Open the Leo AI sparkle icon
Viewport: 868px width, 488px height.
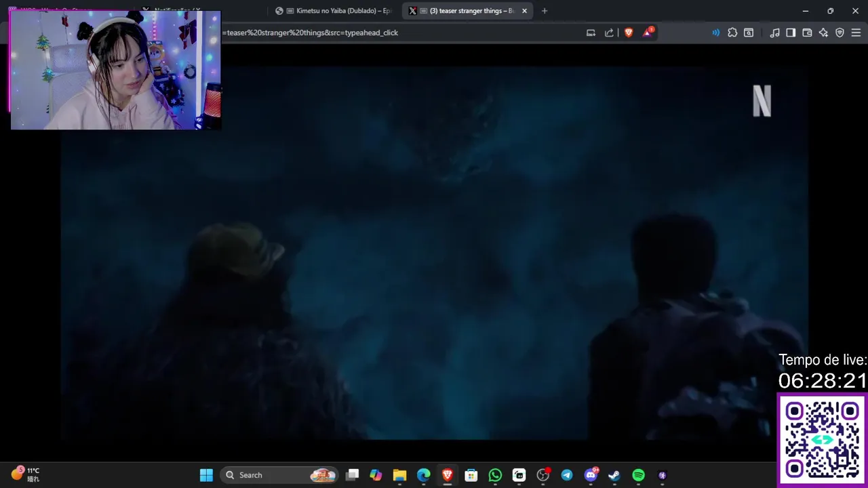[x=823, y=33]
